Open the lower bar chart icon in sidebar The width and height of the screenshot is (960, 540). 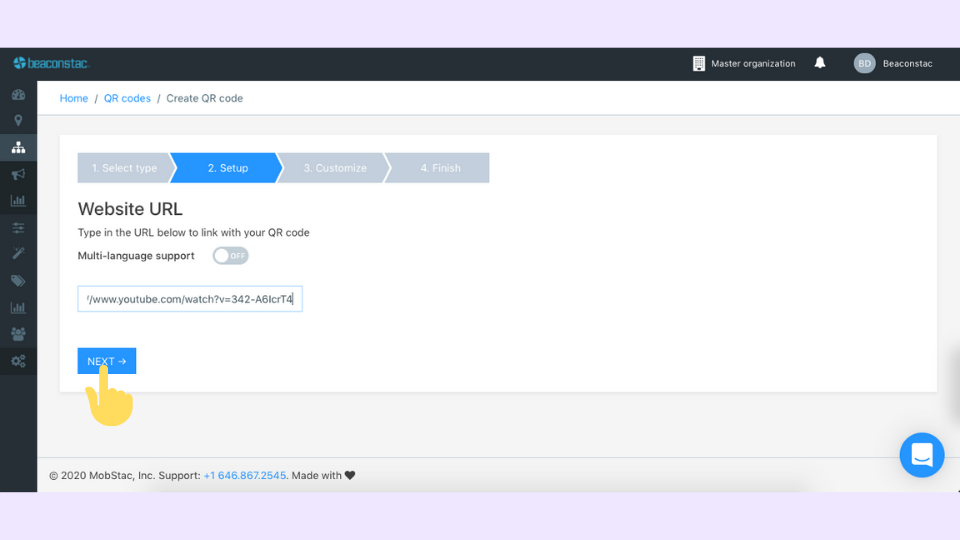click(18, 307)
